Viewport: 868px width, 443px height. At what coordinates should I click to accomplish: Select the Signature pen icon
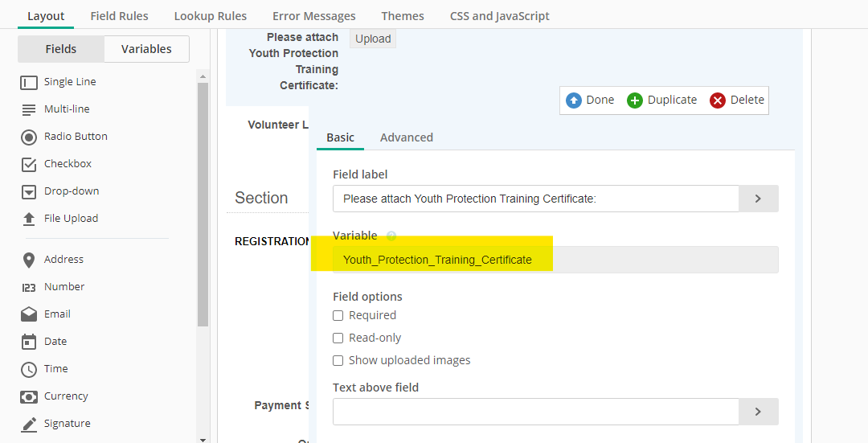pos(29,424)
